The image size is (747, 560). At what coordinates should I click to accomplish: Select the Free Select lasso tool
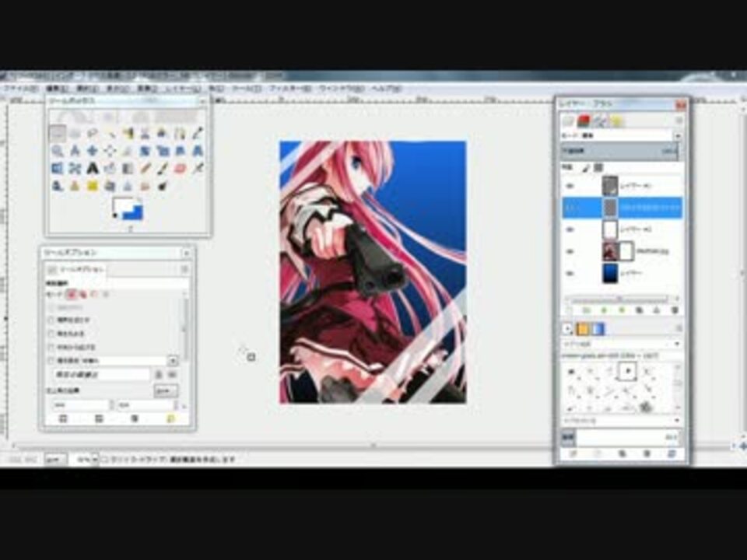[x=93, y=134]
